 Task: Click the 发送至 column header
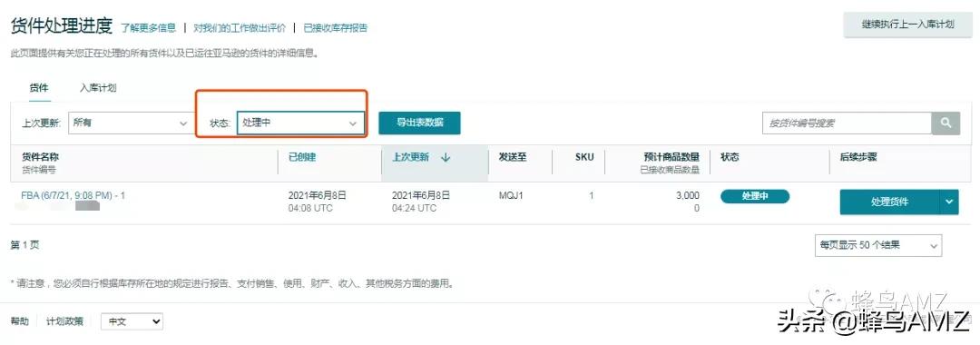pyautogui.click(x=512, y=157)
